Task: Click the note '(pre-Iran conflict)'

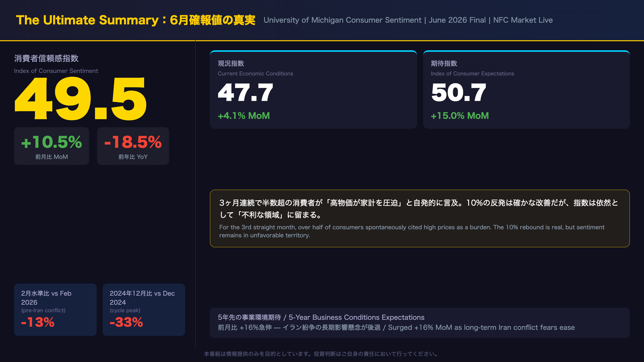Action: coord(43,310)
